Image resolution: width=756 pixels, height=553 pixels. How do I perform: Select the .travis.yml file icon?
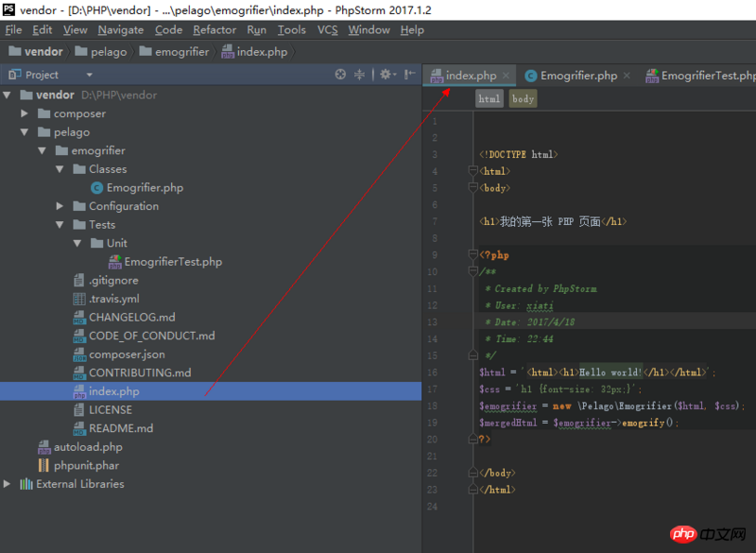click(x=79, y=299)
